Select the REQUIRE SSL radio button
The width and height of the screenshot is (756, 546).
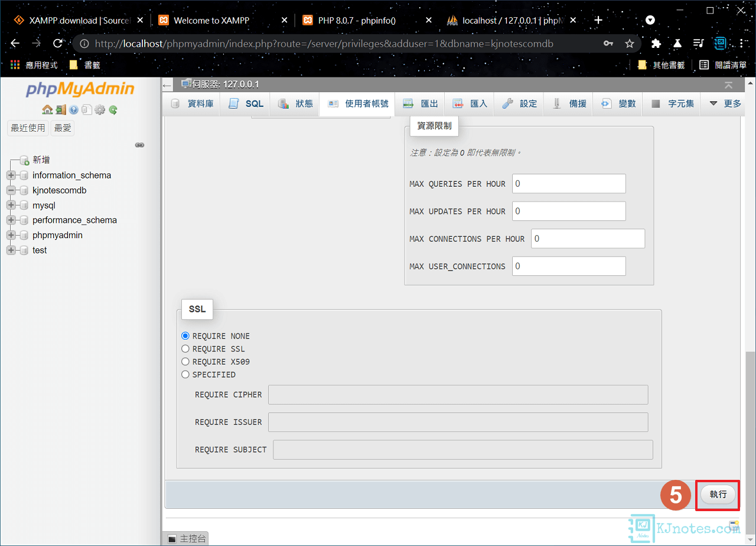185,349
